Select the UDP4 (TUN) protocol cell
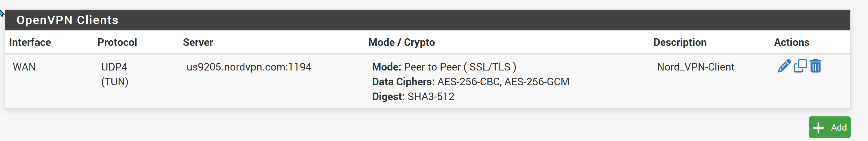 point(115,74)
